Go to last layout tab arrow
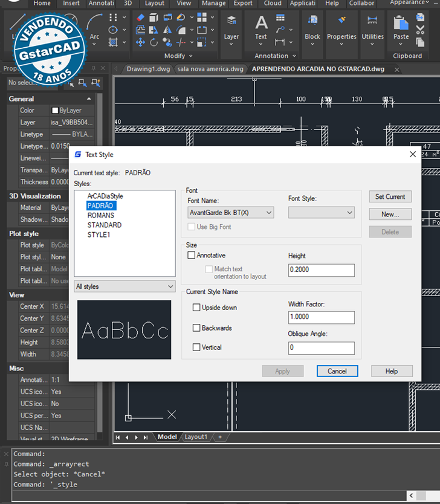440x504 pixels. point(146,438)
